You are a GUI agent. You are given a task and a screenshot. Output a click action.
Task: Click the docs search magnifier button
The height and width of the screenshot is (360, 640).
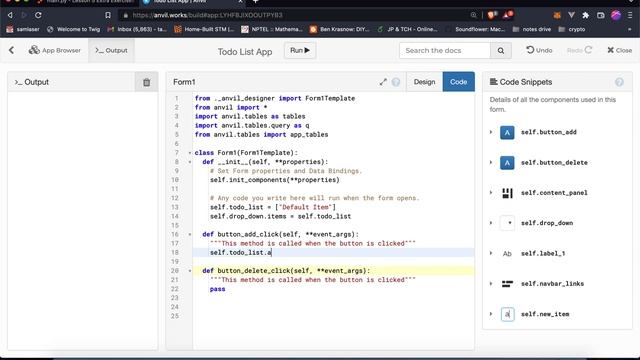coord(501,51)
